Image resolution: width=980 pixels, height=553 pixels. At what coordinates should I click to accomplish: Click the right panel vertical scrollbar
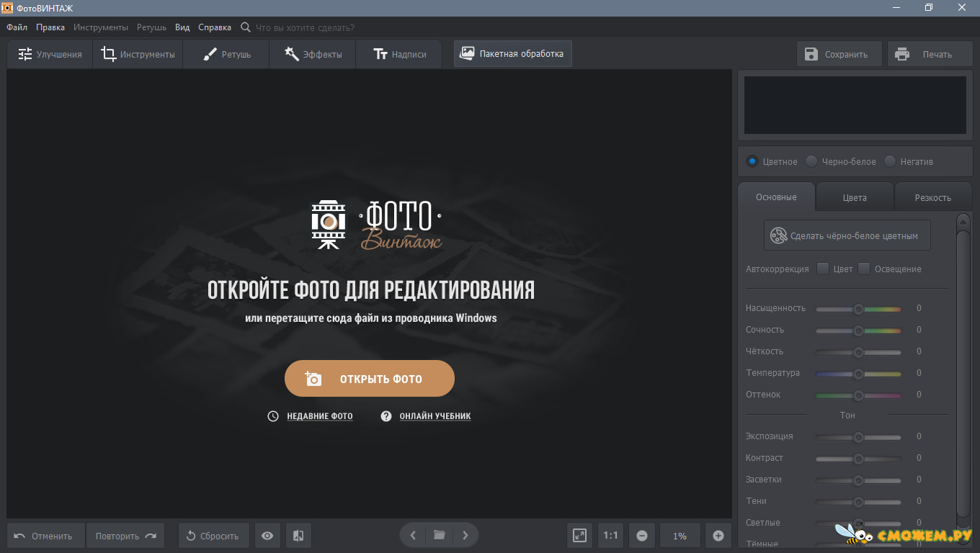click(963, 373)
